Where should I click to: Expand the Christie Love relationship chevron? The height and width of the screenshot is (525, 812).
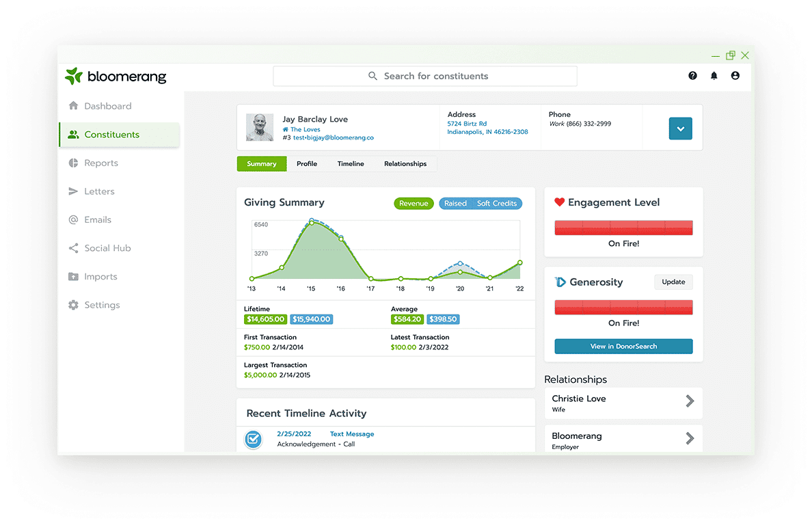(x=690, y=401)
